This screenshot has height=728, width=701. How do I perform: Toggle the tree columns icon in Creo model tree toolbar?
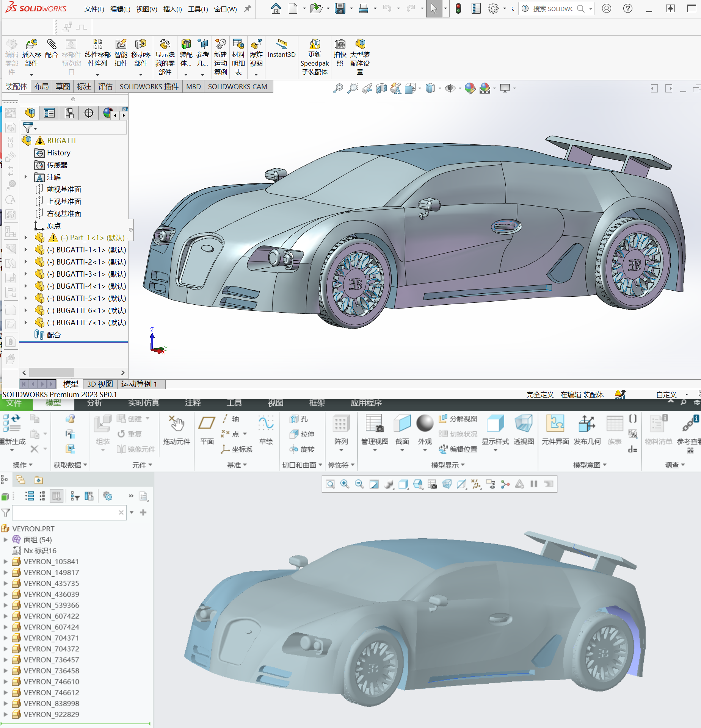tap(56, 496)
